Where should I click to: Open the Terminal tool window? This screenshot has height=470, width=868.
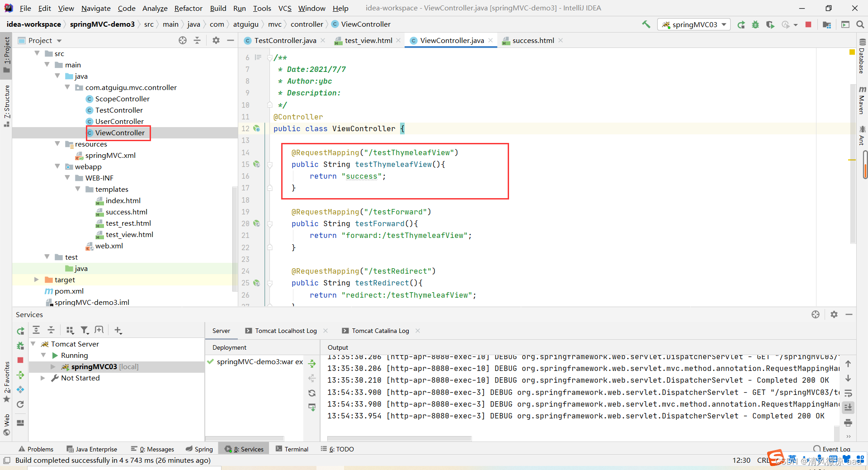click(292, 449)
